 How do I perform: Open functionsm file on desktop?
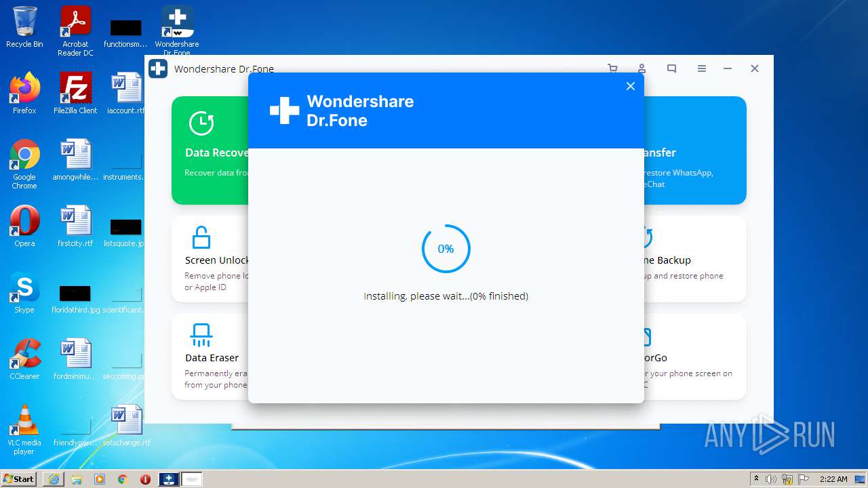coord(126,33)
